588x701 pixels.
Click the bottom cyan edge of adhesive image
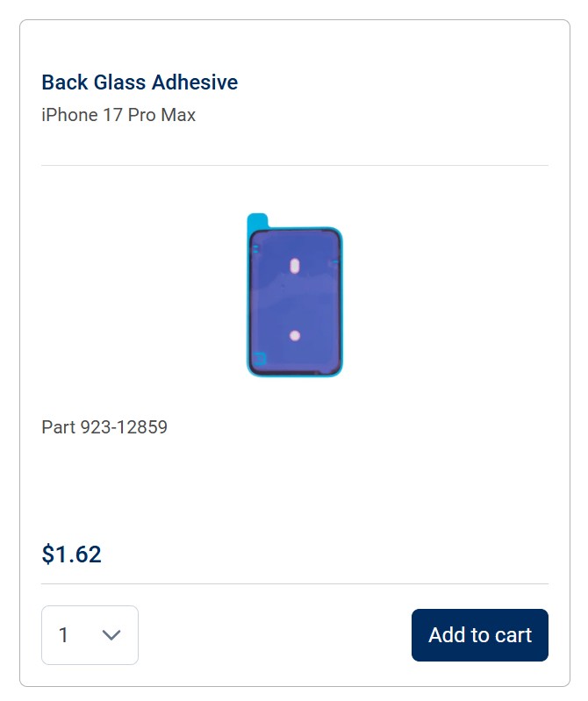click(x=295, y=376)
